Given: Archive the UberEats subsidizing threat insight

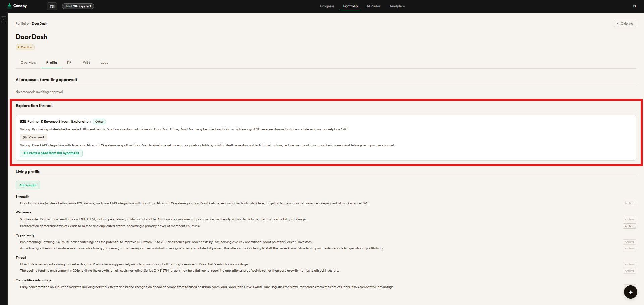Looking at the screenshot, I should pos(629,265).
